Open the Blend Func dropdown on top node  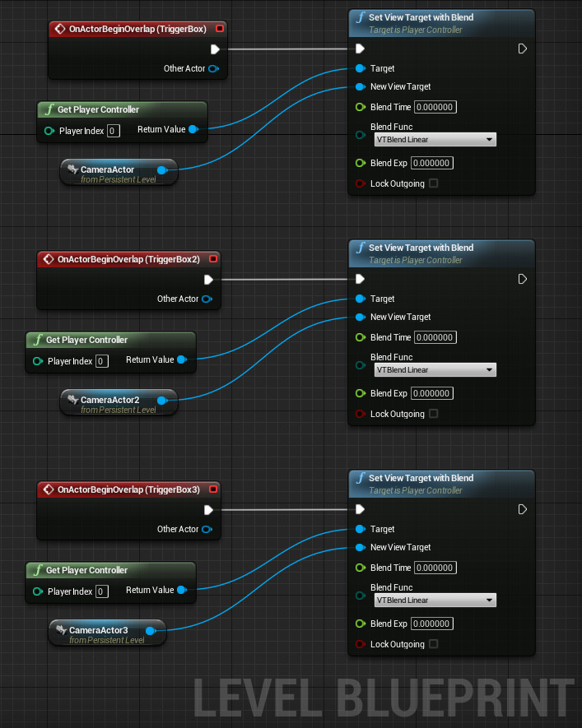pos(434,140)
